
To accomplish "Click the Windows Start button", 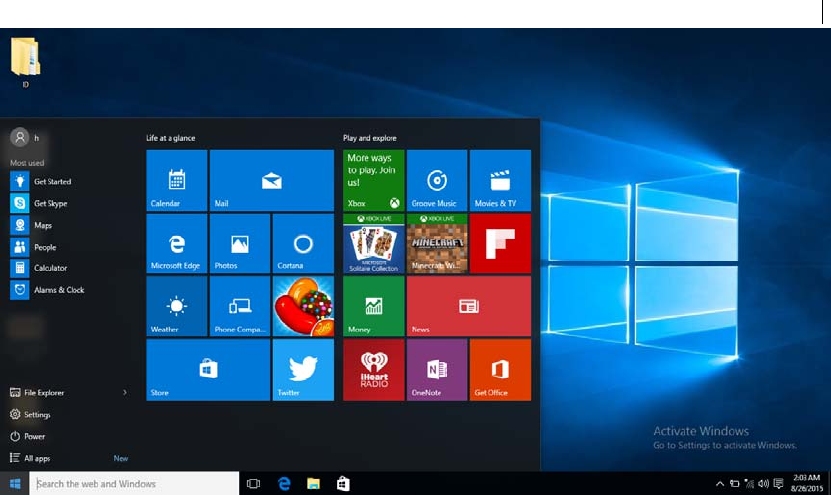I will click(15, 483).
